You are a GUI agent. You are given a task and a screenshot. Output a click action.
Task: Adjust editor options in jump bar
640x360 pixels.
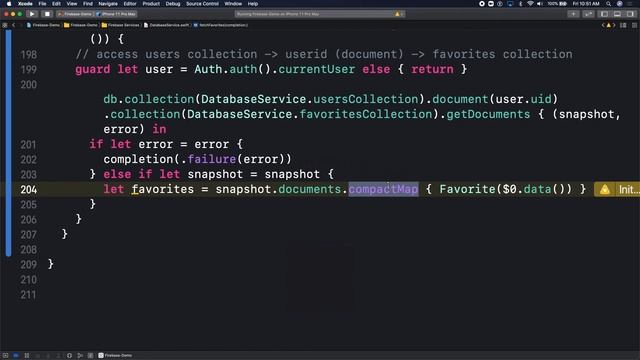pyautogui.click(x=623, y=25)
